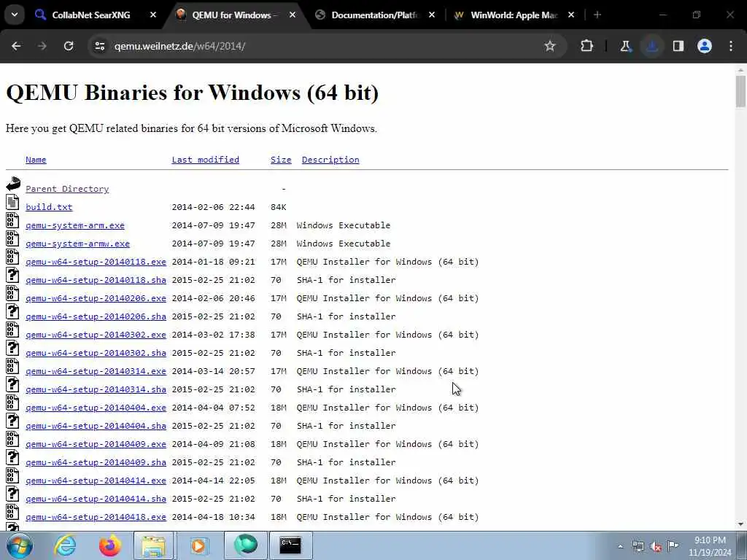Download qemu-system-arm.exe
Image resolution: width=747 pixels, height=560 pixels.
(75, 225)
